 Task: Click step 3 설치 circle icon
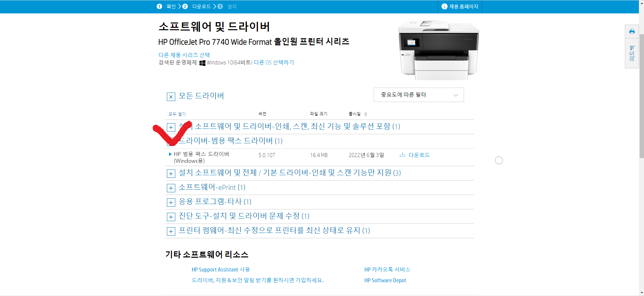tap(220, 6)
